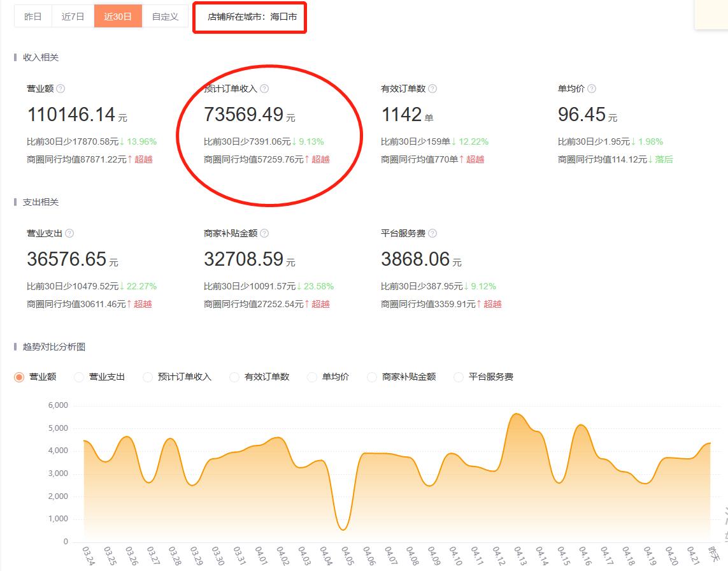Select the 近30日 date range tab
This screenshot has height=571, width=728.
coord(118,17)
